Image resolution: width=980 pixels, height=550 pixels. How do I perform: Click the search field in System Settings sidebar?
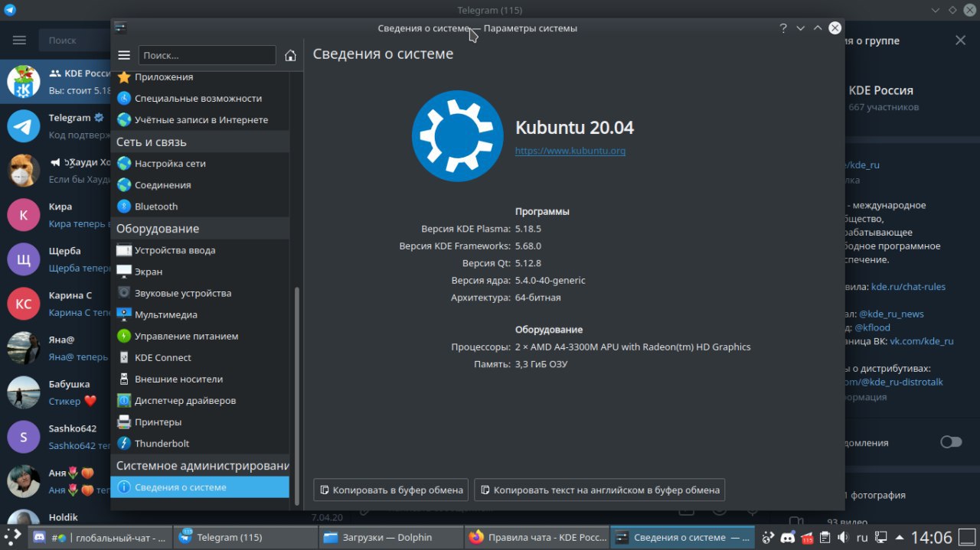207,55
